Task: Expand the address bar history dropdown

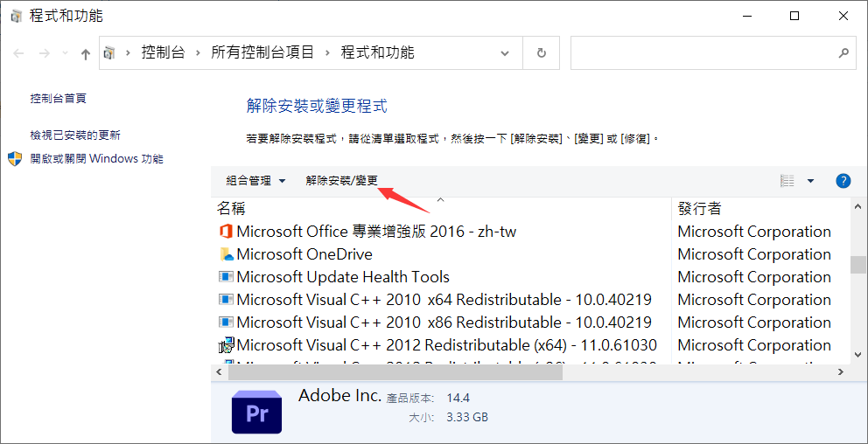Action: [504, 53]
